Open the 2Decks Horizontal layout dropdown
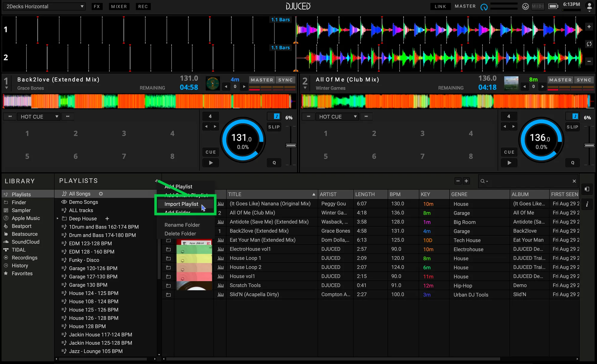The width and height of the screenshot is (597, 364). click(x=45, y=6)
